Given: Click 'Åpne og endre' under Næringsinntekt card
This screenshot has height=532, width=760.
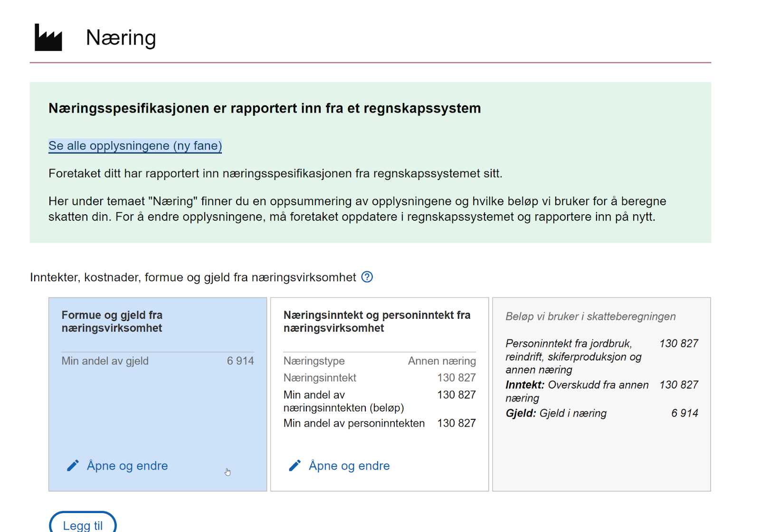Looking at the screenshot, I should click(349, 465).
